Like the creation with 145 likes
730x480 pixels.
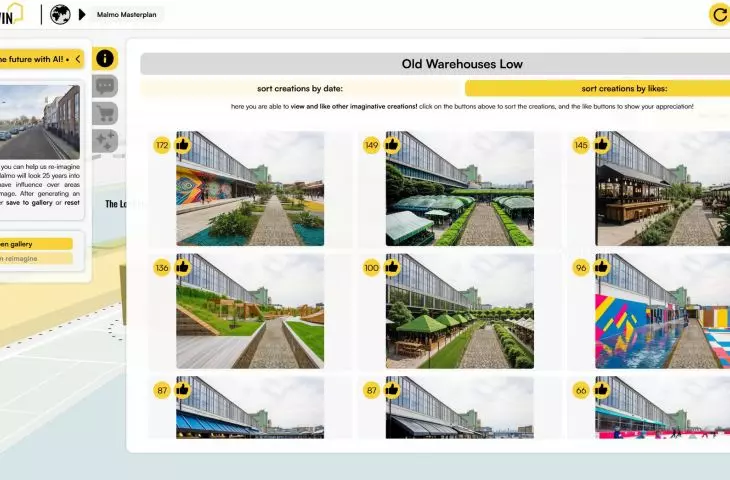pyautogui.click(x=602, y=145)
